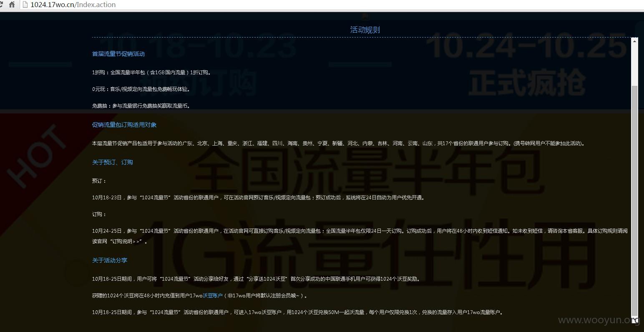Viewport: 644px width, 332px height.
Task: Click the paragraph starting with 10月18-23日
Action: [x=259, y=198]
